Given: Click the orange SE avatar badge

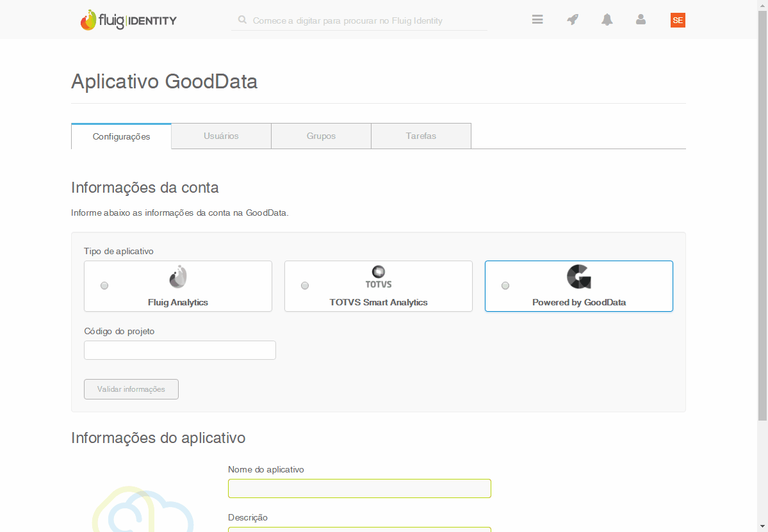Looking at the screenshot, I should (x=678, y=20).
